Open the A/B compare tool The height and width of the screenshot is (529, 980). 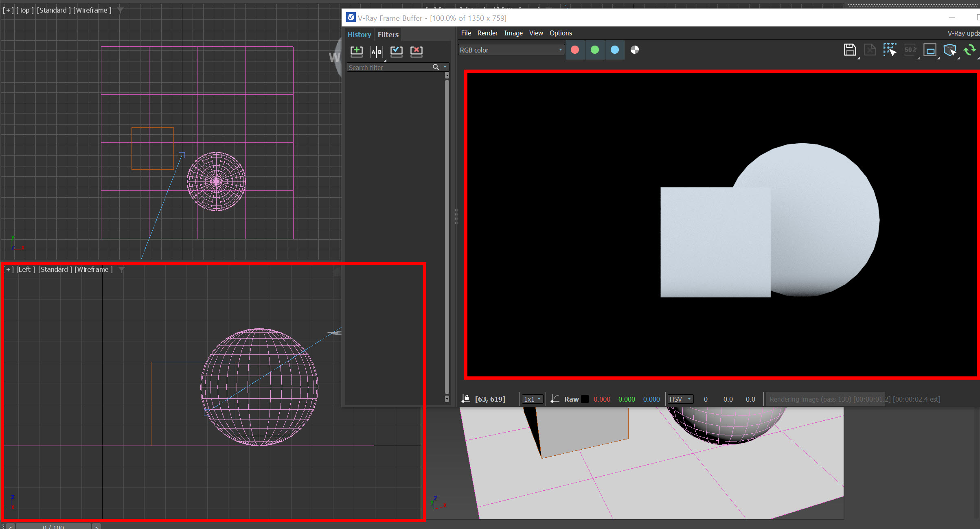(x=376, y=51)
